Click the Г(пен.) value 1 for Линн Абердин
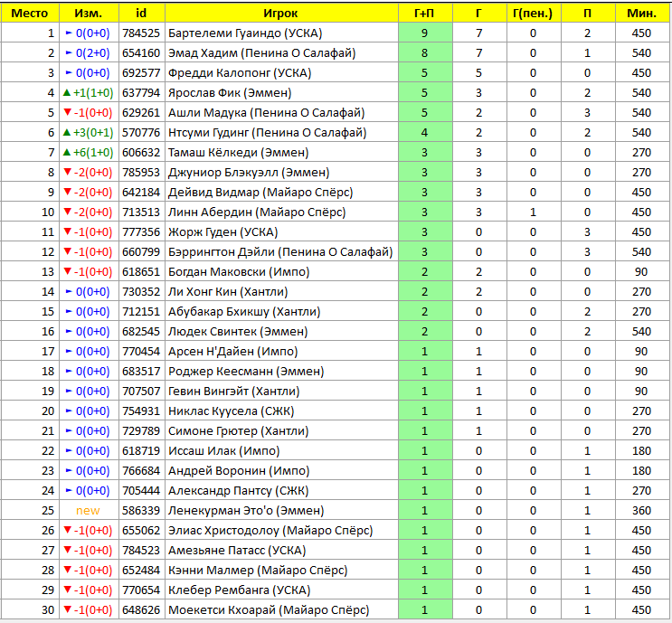This screenshot has width=672, height=623. pos(533,212)
